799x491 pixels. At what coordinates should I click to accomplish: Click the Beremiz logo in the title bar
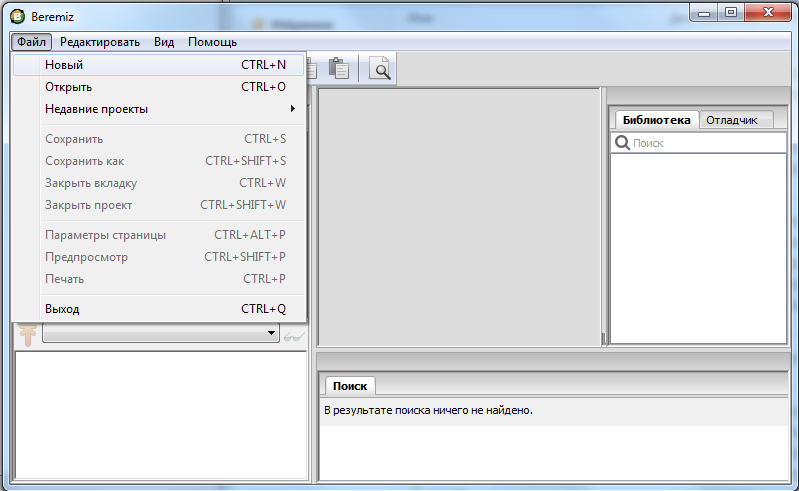tap(16, 17)
